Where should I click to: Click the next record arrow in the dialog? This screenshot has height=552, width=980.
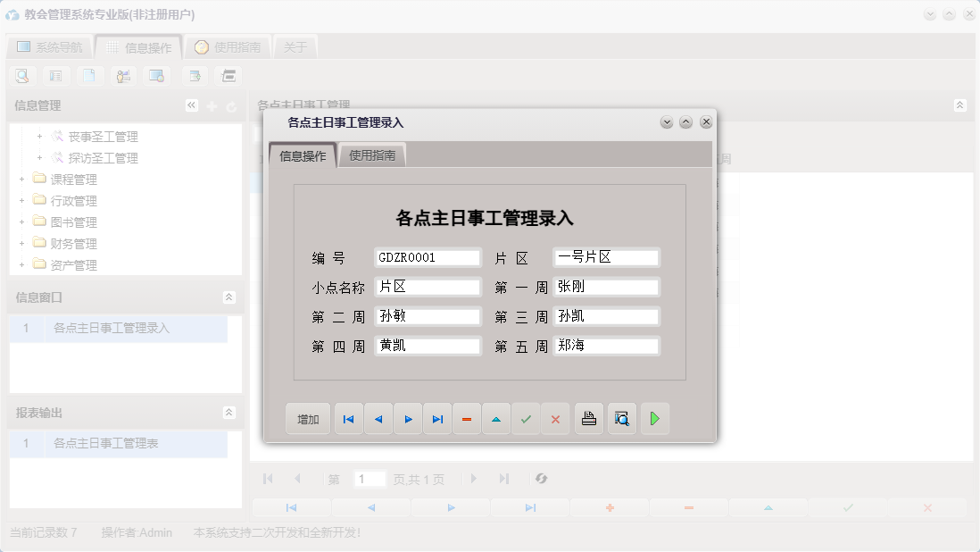(408, 418)
